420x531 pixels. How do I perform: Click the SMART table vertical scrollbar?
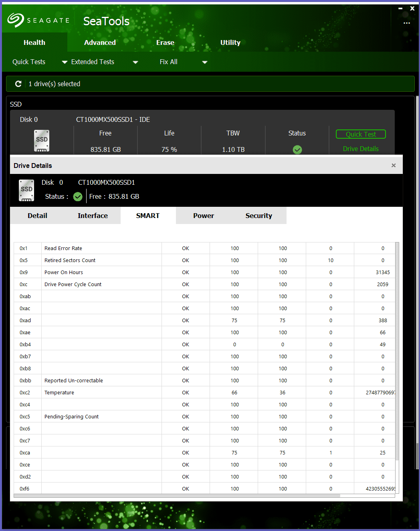click(397, 351)
